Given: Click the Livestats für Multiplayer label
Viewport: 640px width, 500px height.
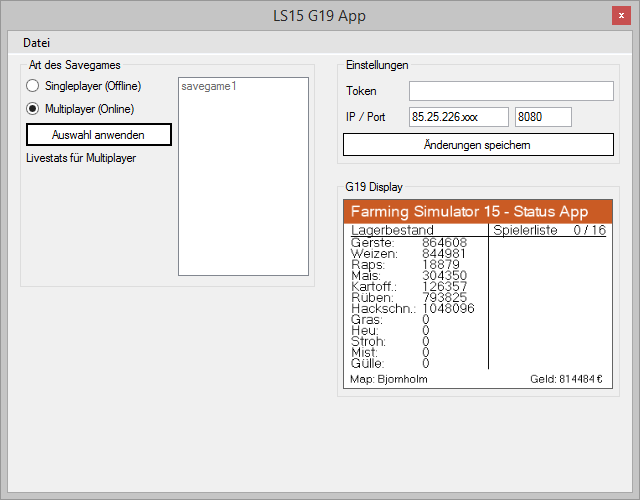Looking at the screenshot, I should pos(81,158).
